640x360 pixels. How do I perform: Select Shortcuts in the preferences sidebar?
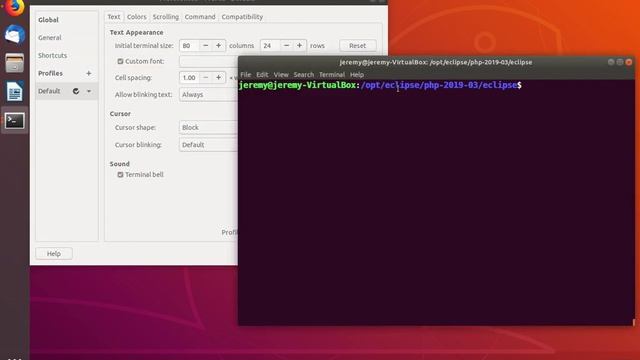(52, 56)
